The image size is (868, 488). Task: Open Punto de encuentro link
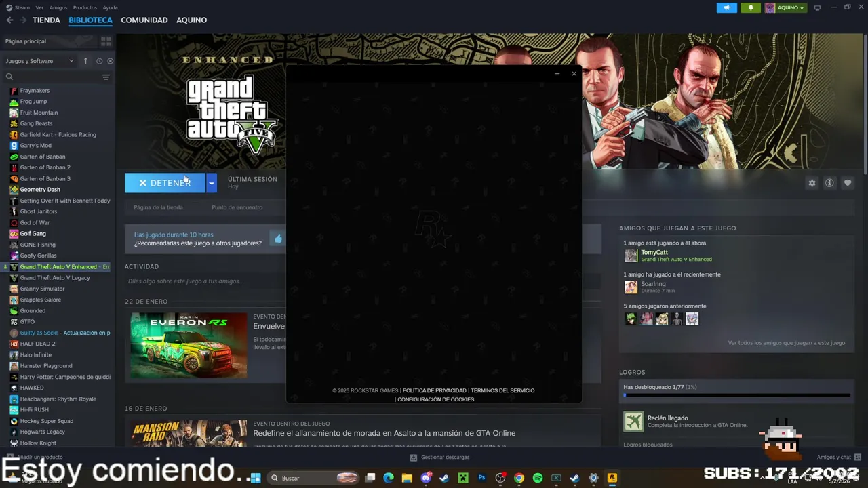(x=237, y=207)
